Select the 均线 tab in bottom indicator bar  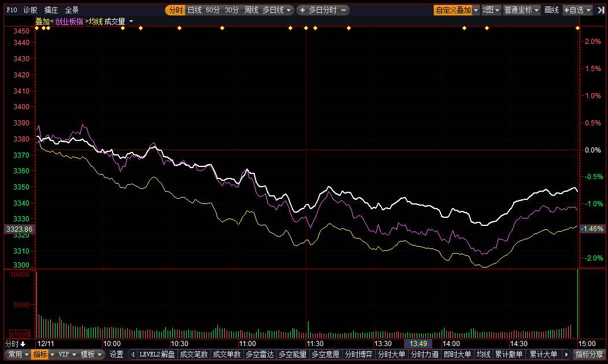point(484,354)
